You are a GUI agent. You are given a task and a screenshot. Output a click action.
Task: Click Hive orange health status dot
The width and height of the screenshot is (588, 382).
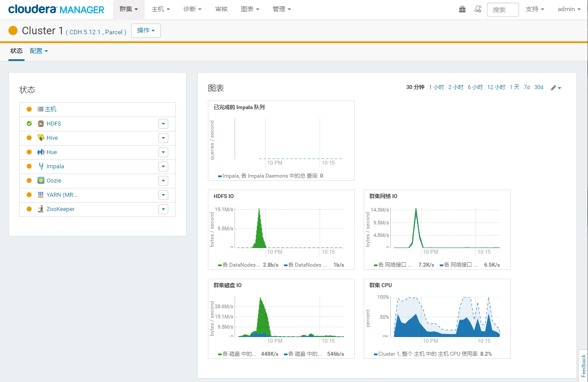(x=29, y=138)
